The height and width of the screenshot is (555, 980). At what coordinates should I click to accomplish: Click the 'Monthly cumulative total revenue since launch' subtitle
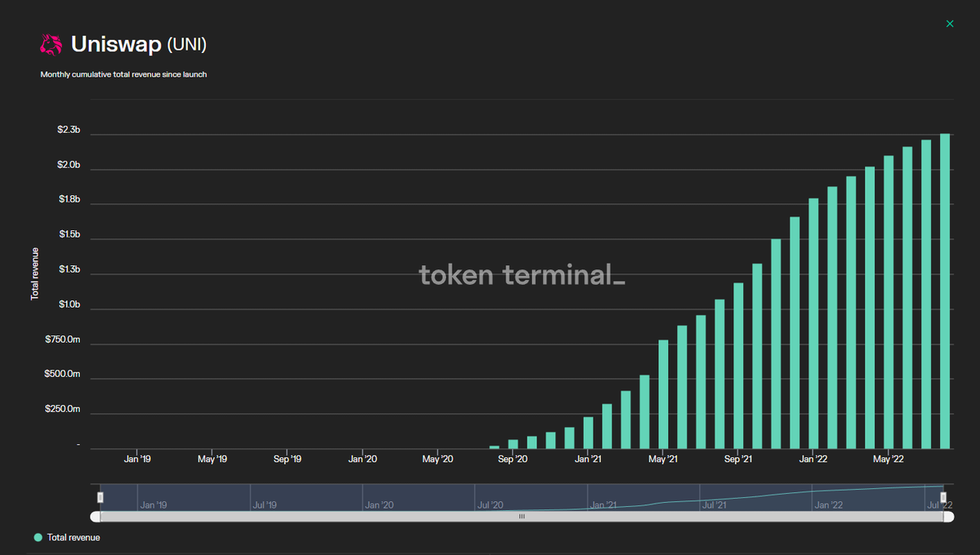click(x=123, y=74)
